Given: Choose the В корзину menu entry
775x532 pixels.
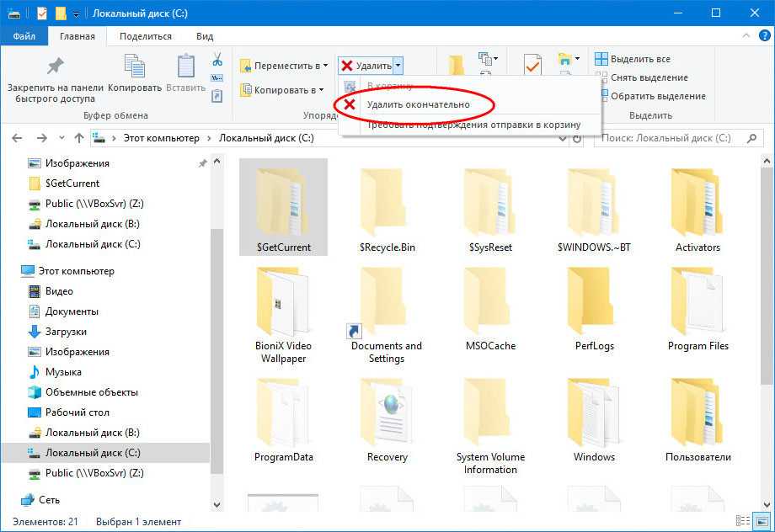Looking at the screenshot, I should click(x=389, y=86).
